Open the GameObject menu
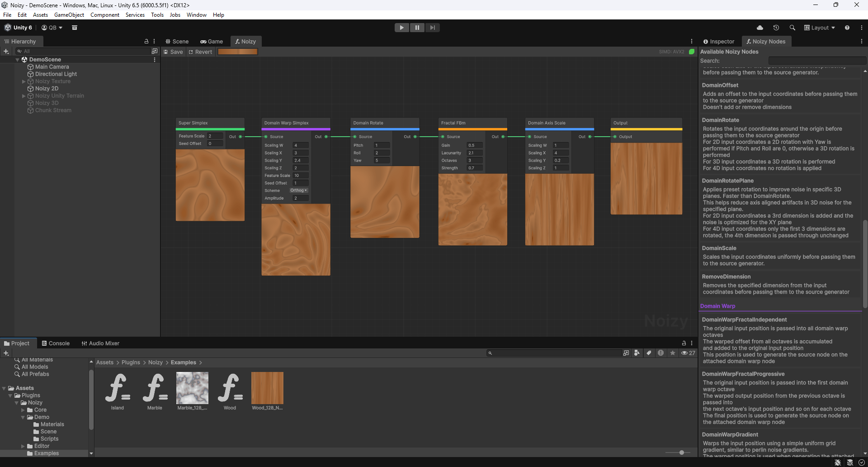 click(69, 15)
